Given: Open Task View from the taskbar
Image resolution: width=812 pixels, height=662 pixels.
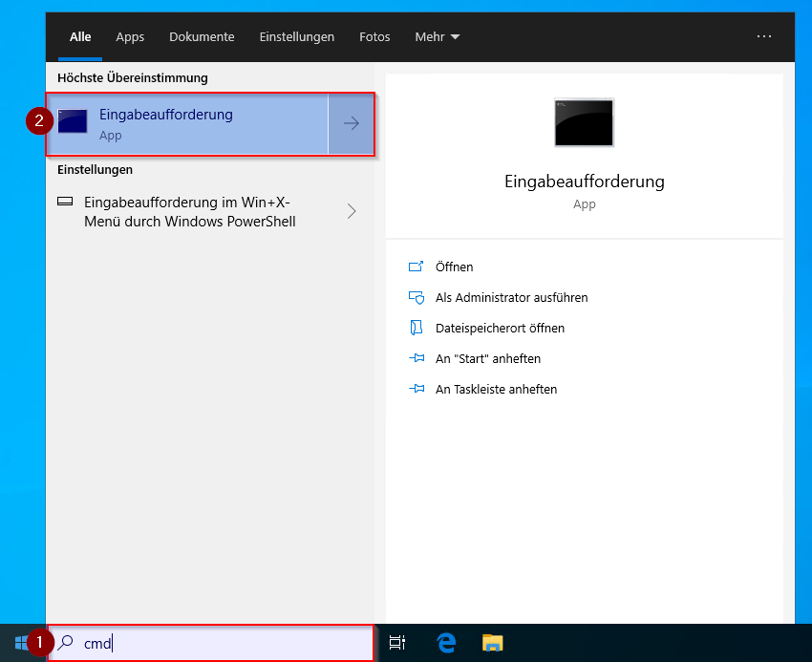Looking at the screenshot, I should 398,643.
